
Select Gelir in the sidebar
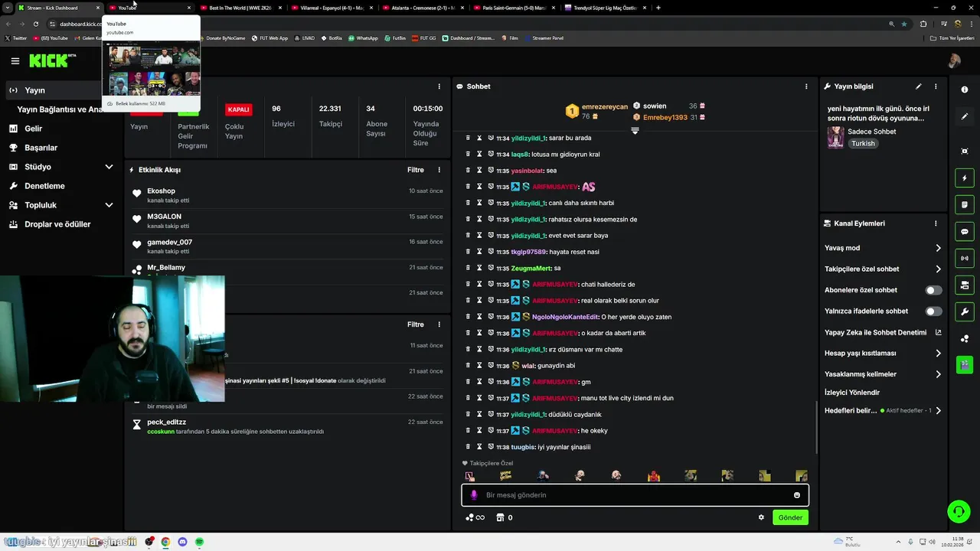coord(33,129)
